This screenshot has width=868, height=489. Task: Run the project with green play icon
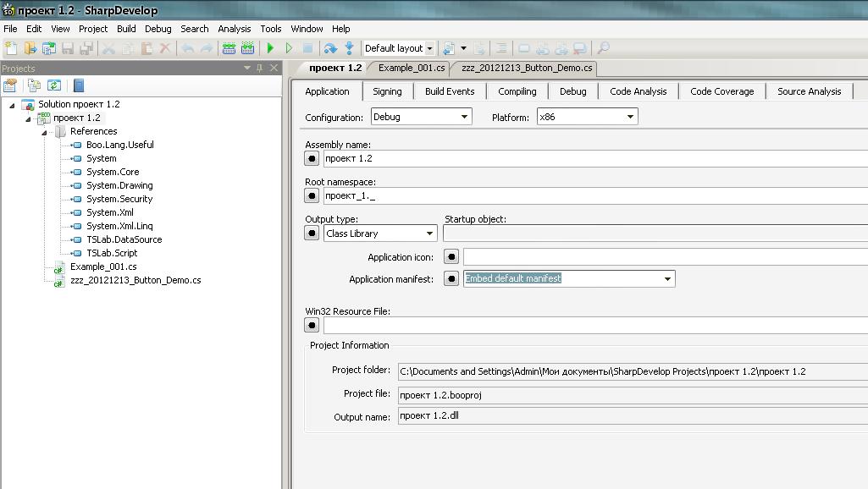[271, 49]
